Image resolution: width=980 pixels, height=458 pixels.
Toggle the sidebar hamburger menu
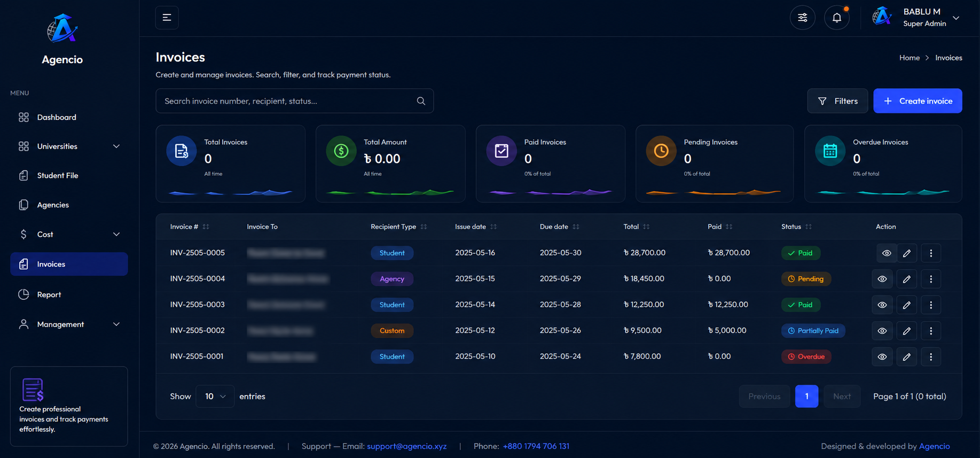167,18
